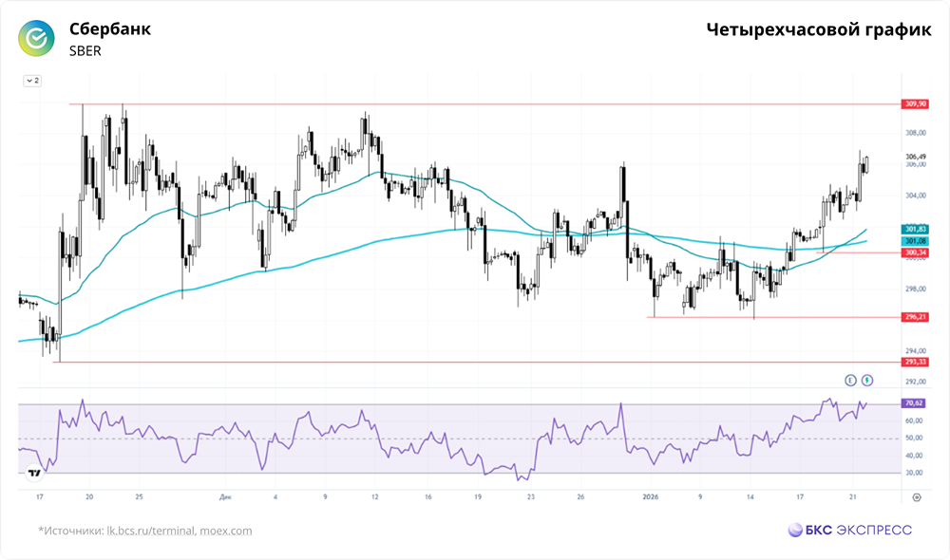Click the 300,34 support price label
The height and width of the screenshot is (560, 950).
click(916, 252)
